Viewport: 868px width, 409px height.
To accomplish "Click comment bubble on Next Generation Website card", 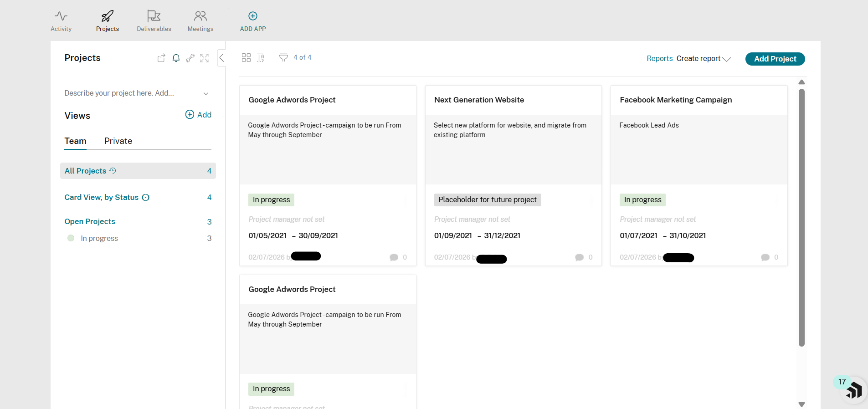I will [580, 257].
